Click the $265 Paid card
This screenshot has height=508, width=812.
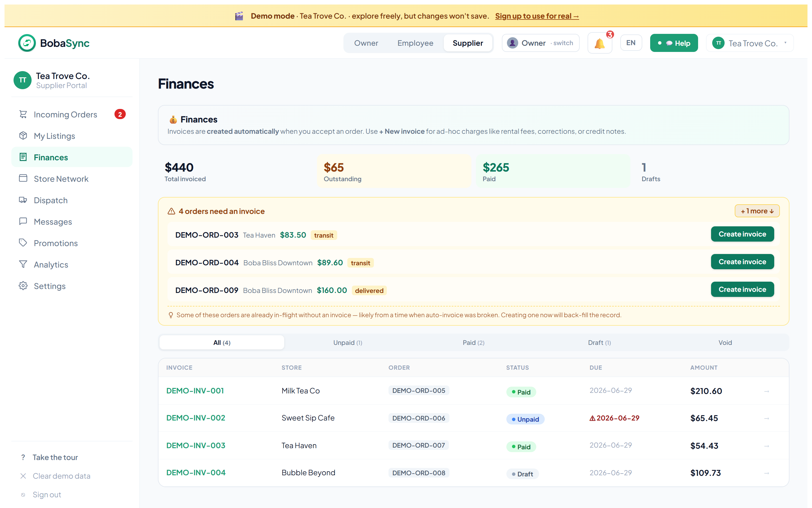(553, 171)
